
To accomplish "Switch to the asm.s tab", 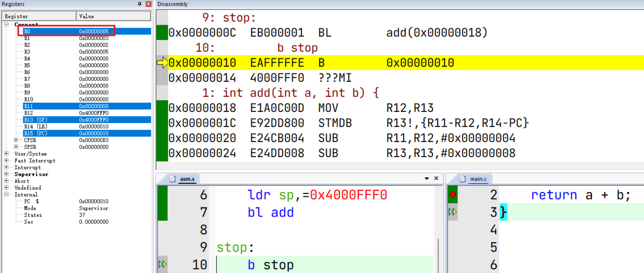I will (x=187, y=179).
